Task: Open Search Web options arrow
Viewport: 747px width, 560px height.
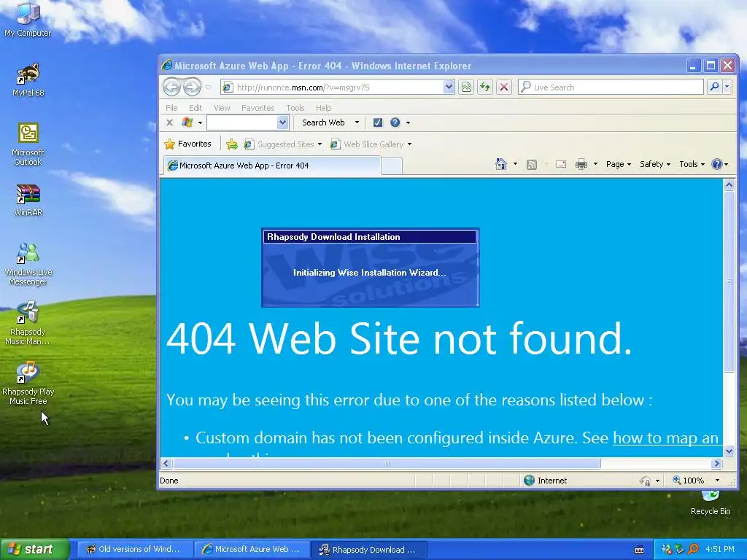Action: (357, 122)
